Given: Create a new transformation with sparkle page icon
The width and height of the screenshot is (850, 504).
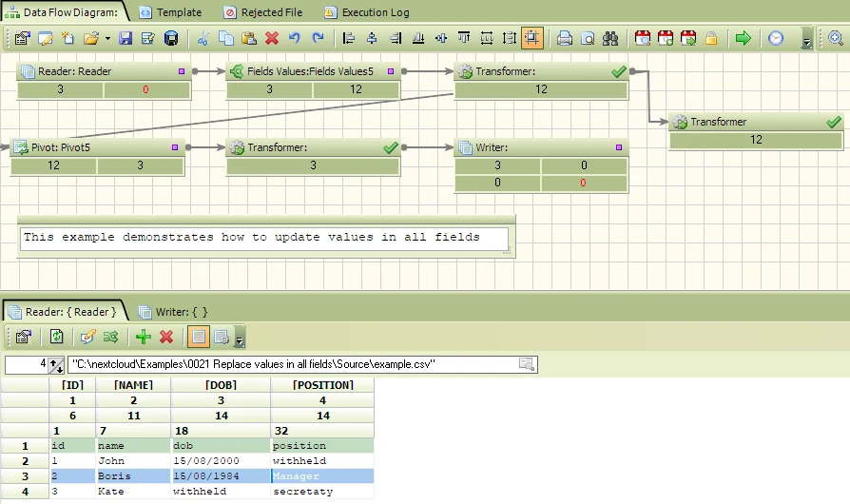Looking at the screenshot, I should click(68, 38).
